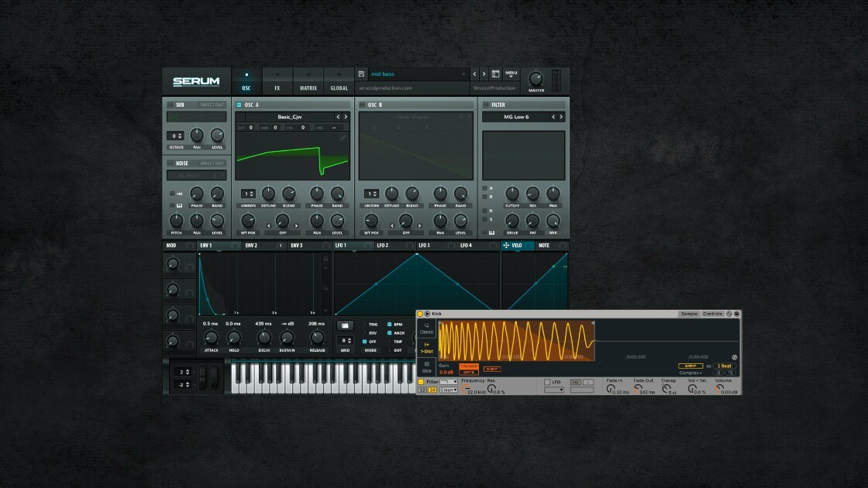Toggle Kick device activator yellow button
868x488 pixels.
420,314
